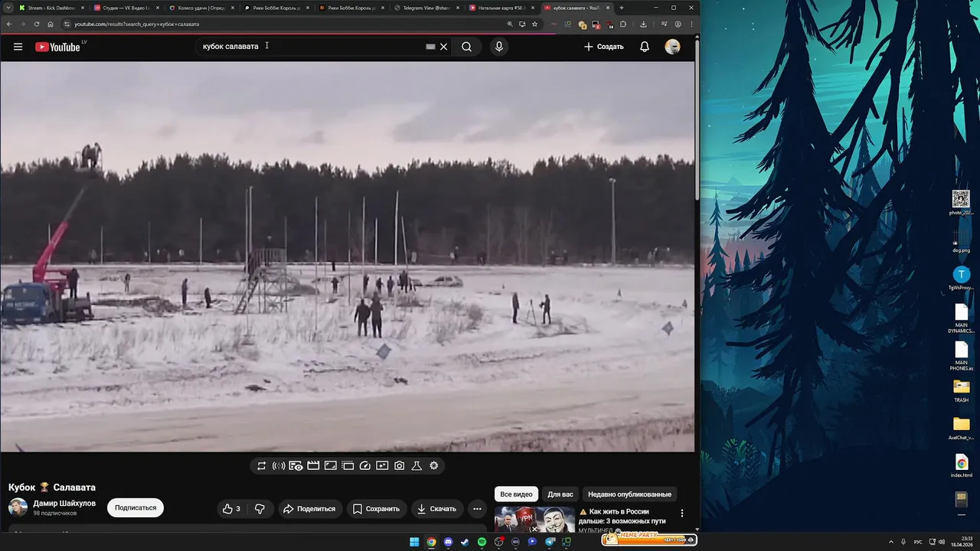This screenshot has width=980, height=551.
Task: Start voice search with the microphone icon
Action: point(499,47)
